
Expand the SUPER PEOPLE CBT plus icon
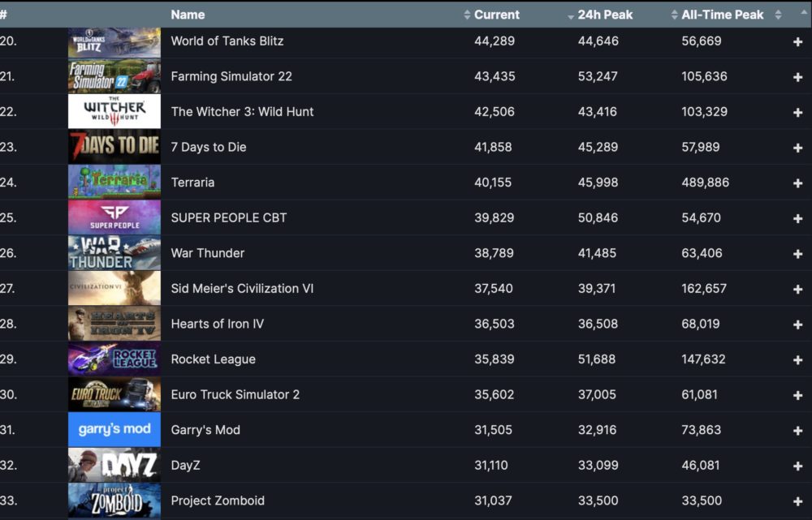797,218
